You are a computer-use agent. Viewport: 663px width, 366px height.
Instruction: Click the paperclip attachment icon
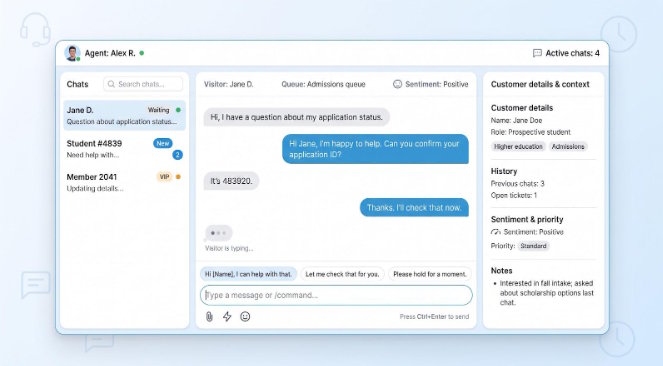click(209, 317)
